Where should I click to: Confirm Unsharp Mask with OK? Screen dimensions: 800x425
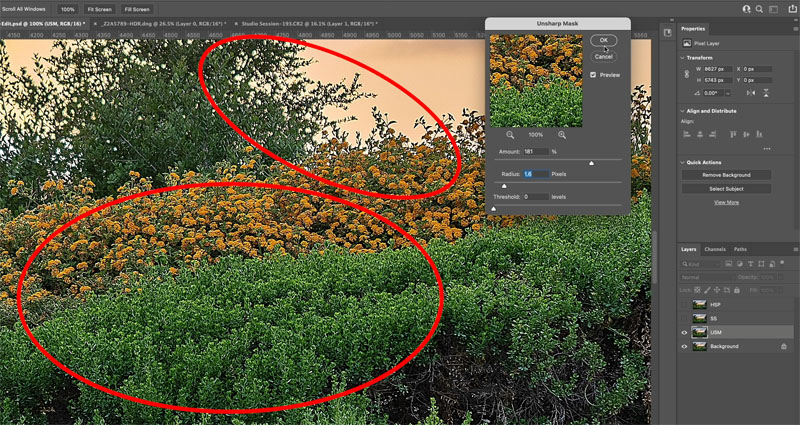click(604, 40)
